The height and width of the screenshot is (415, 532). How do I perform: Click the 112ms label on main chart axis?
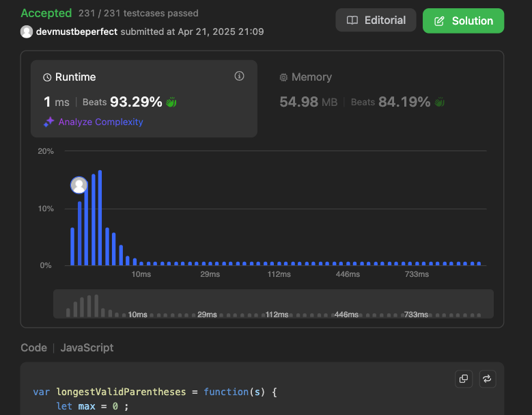tap(279, 274)
